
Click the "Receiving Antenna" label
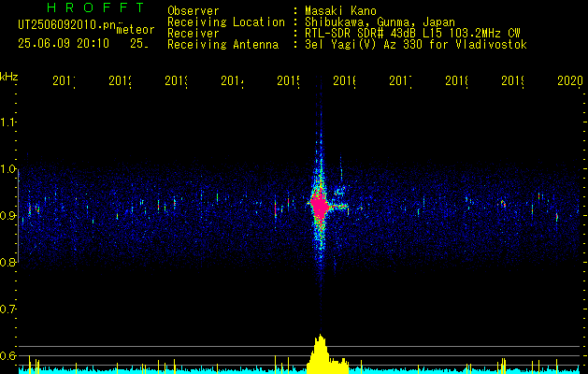pos(223,45)
